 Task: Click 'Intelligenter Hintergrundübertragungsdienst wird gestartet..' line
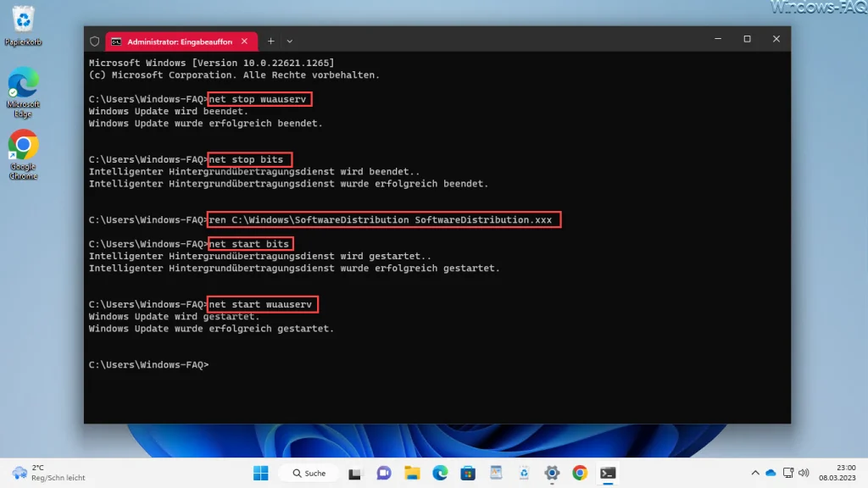[x=259, y=256]
